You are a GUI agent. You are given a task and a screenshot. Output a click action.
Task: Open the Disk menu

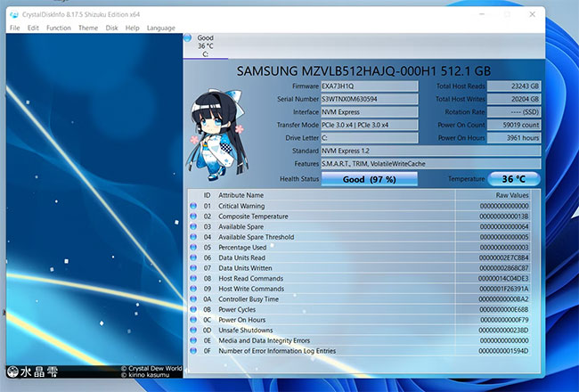111,28
